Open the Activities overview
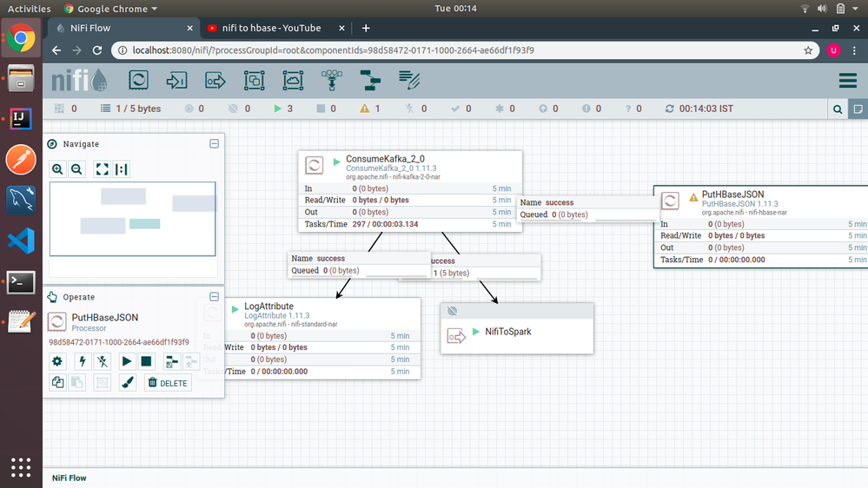Viewport: 868px width, 488px height. (29, 9)
